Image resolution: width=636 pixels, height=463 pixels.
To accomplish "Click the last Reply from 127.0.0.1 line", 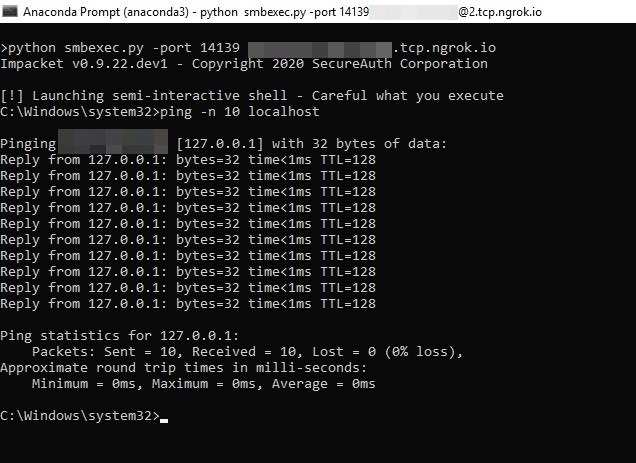I will tap(188, 304).
